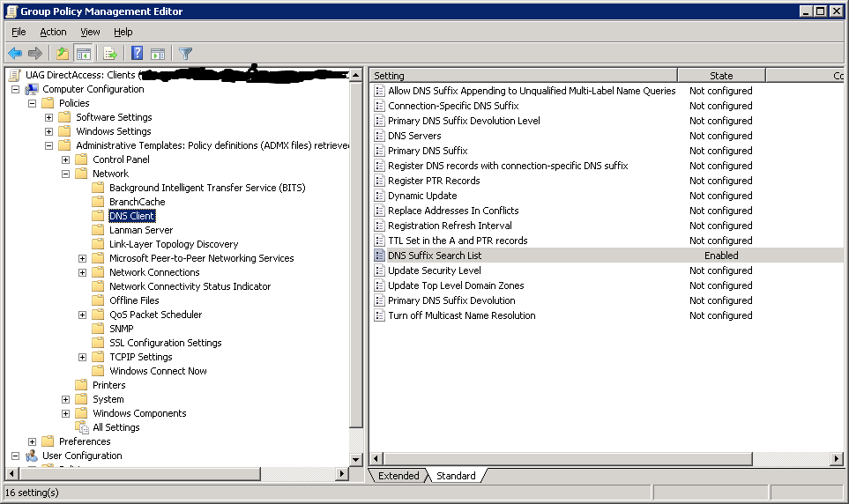The height and width of the screenshot is (504, 849).
Task: Open the Help menu
Action: pyautogui.click(x=123, y=32)
